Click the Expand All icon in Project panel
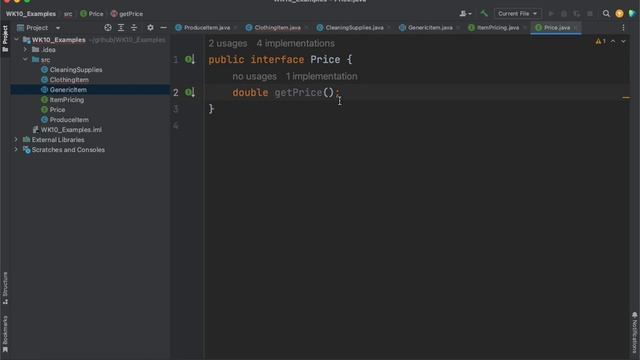Viewport: 640px width, 360px height. pyautogui.click(x=121, y=28)
